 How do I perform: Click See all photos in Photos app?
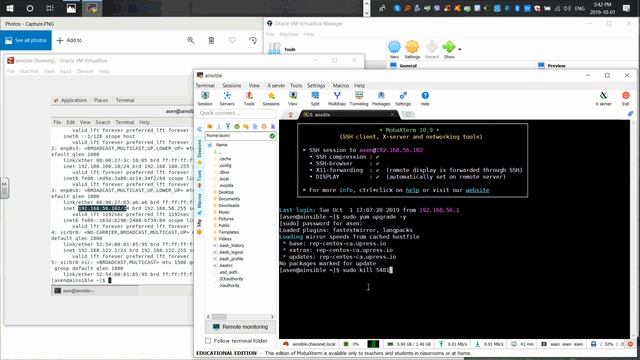click(x=26, y=40)
